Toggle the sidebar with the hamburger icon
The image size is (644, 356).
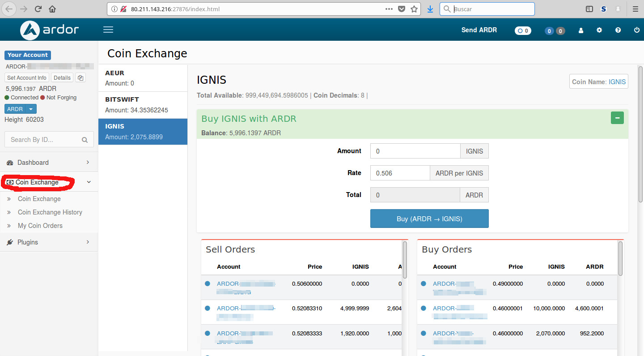point(108,30)
